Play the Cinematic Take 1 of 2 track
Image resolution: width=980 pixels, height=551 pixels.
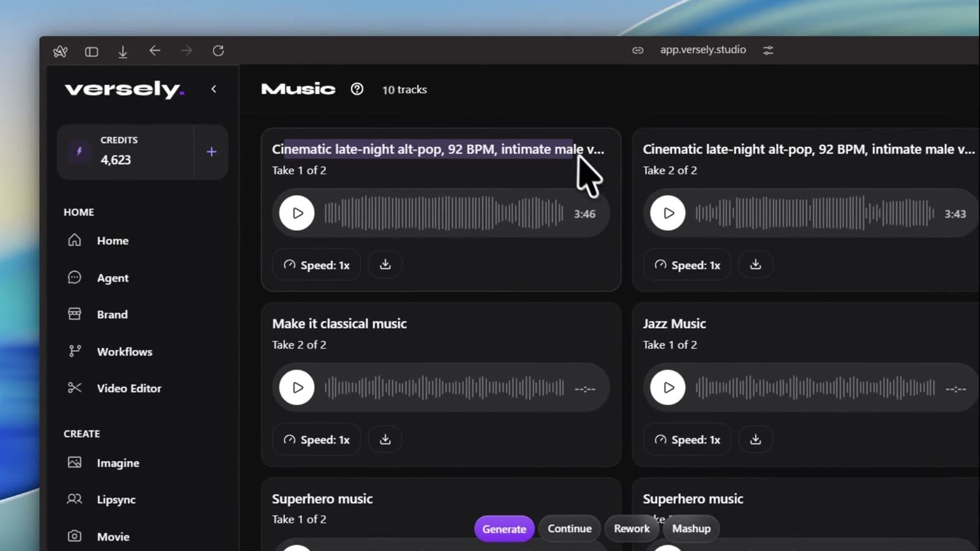point(297,213)
